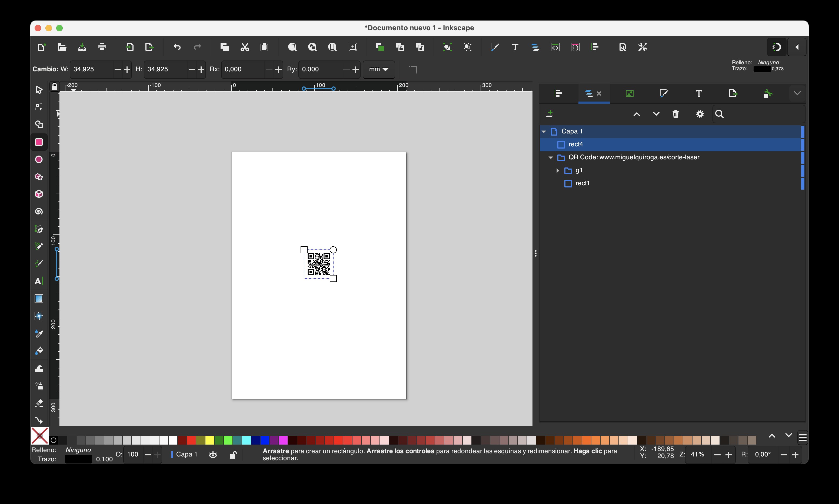The width and height of the screenshot is (839, 504).
Task: Select the Eraser tool
Action: click(39, 403)
